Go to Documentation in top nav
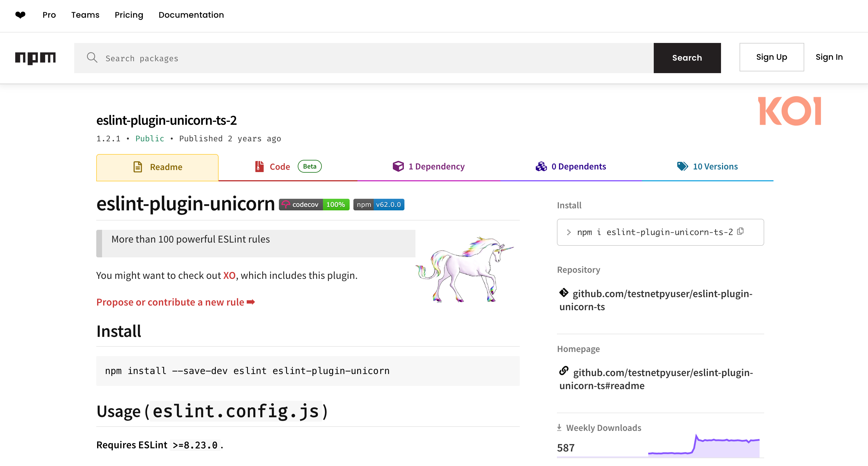The width and height of the screenshot is (868, 466). pos(191,15)
